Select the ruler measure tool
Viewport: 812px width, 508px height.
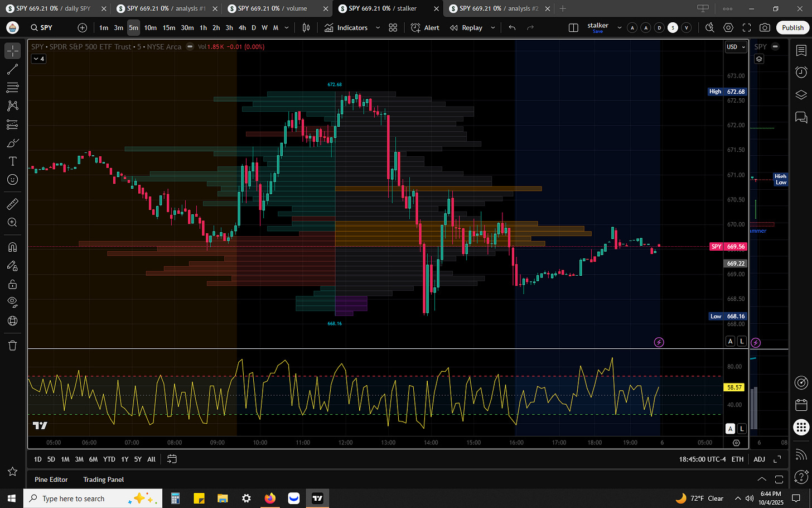pyautogui.click(x=12, y=204)
